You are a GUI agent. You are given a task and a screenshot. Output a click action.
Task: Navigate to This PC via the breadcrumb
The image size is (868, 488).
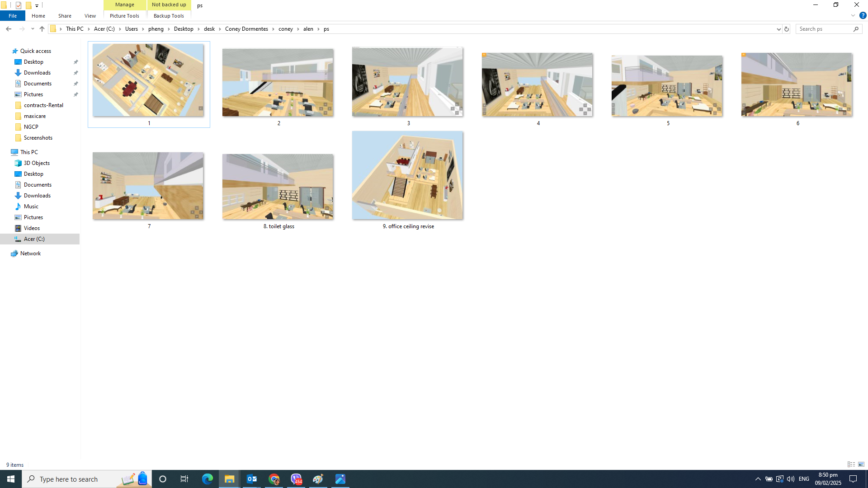(x=75, y=28)
